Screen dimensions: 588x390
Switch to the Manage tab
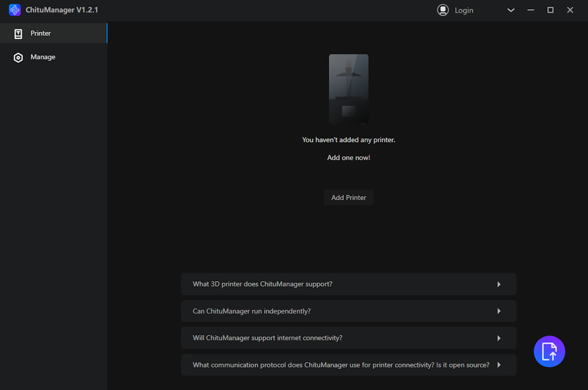53,57
